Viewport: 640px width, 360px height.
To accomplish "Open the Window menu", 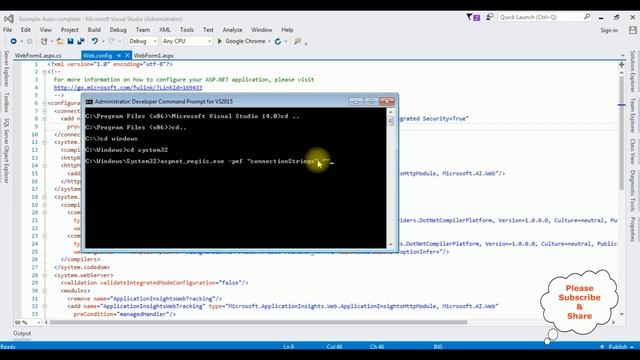I will (261, 30).
